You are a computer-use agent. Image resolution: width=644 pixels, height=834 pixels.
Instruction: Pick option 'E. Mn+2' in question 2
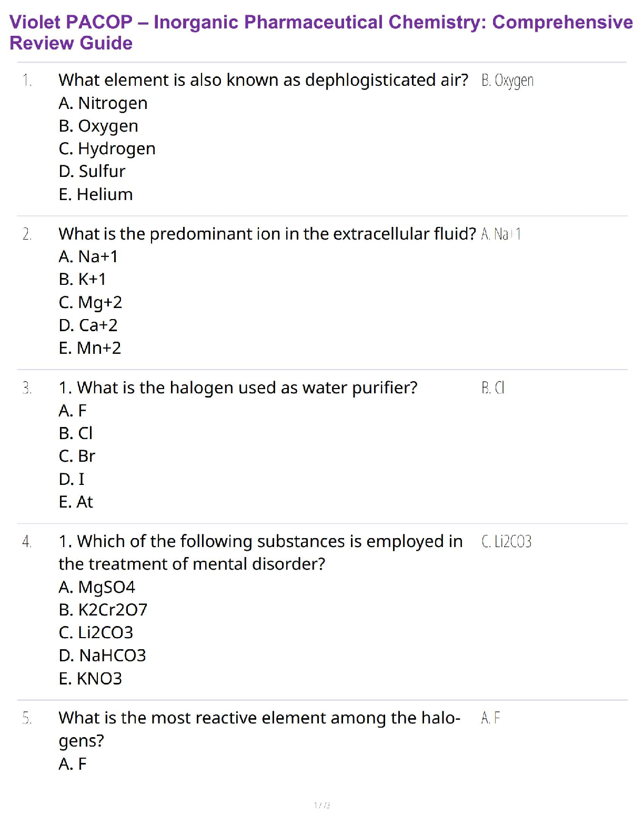click(90, 348)
